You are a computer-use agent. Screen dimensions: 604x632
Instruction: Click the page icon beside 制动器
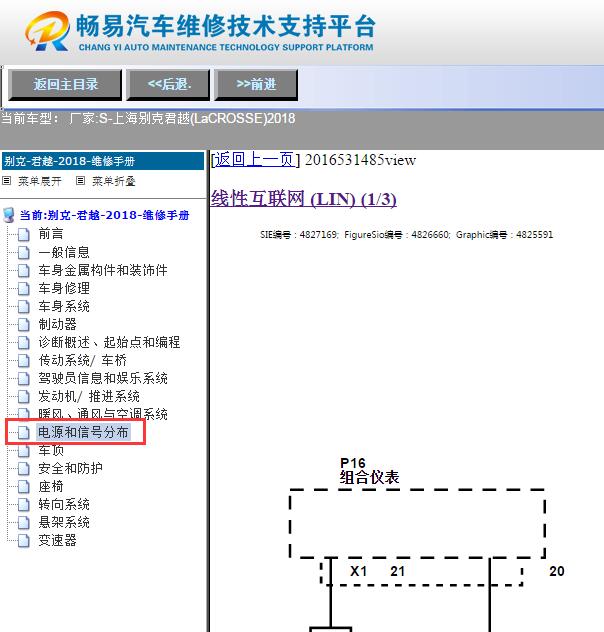[23, 324]
